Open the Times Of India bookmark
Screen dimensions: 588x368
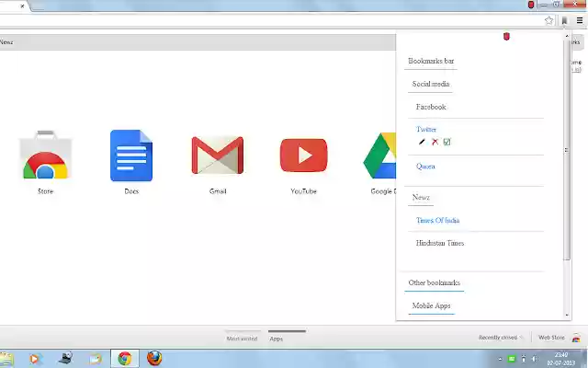pos(437,221)
